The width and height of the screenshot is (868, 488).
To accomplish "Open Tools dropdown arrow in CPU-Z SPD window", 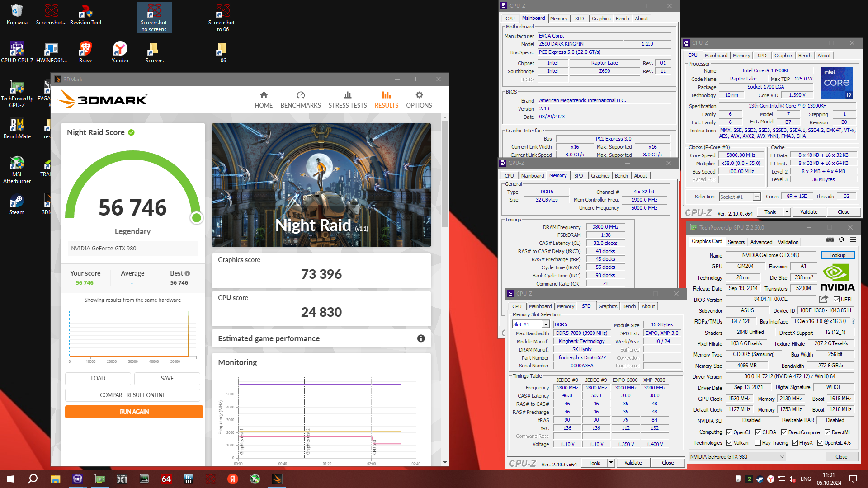I will 611,463.
